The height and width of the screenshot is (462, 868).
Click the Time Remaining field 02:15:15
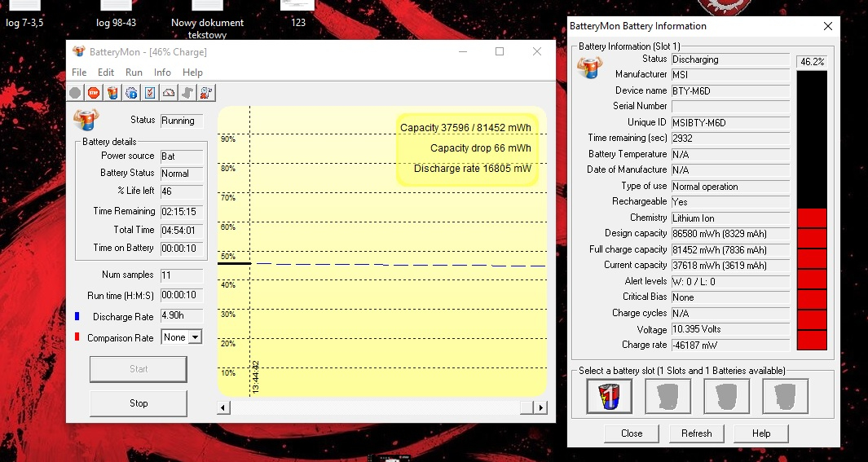click(x=182, y=212)
